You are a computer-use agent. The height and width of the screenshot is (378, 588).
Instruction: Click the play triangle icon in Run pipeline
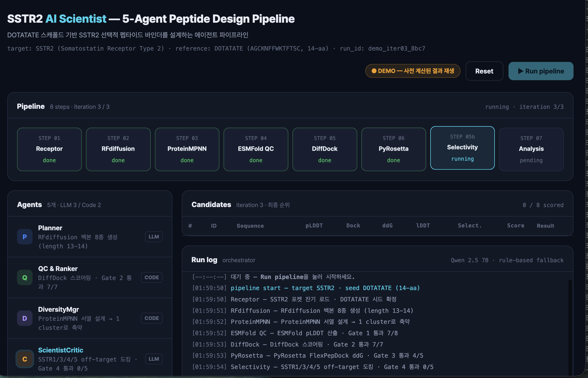pos(521,71)
